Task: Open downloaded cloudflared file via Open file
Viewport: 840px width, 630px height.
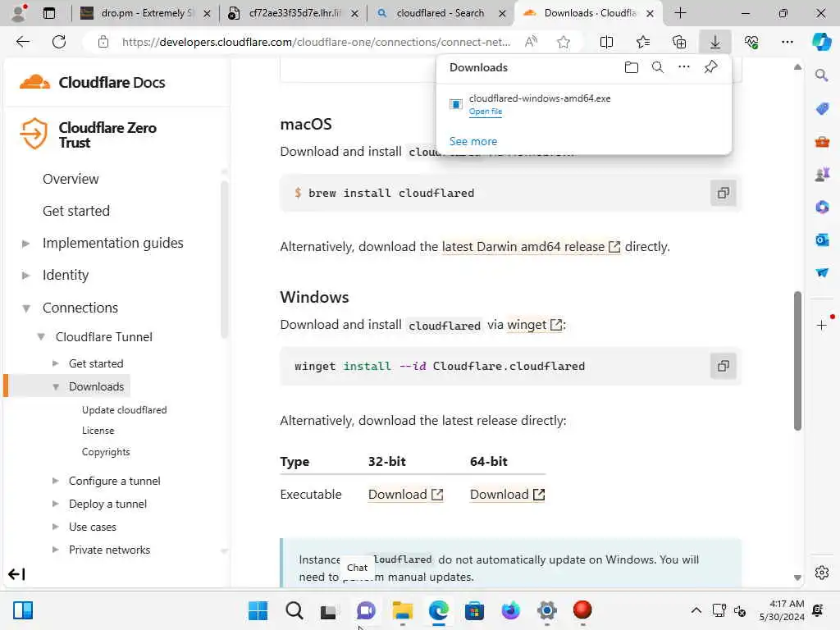Action: point(486,112)
